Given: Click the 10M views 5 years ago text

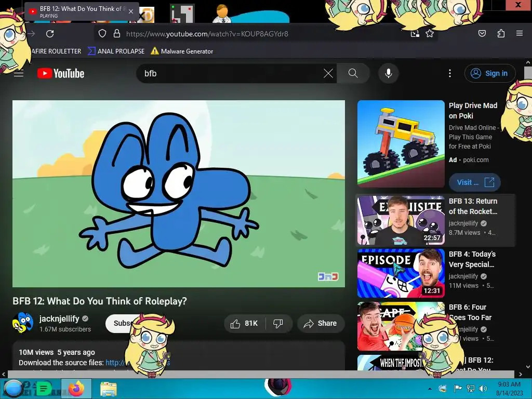Looking at the screenshot, I should pos(57,352).
